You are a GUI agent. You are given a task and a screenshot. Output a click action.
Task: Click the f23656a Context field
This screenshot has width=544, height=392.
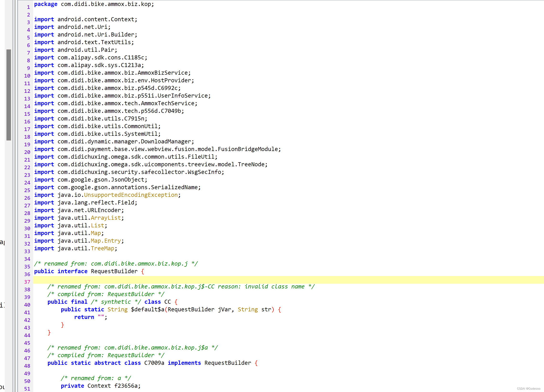(x=126, y=386)
